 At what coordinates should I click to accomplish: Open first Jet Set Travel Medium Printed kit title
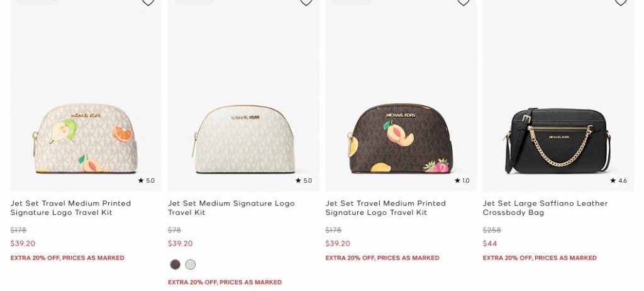pyautogui.click(x=70, y=208)
